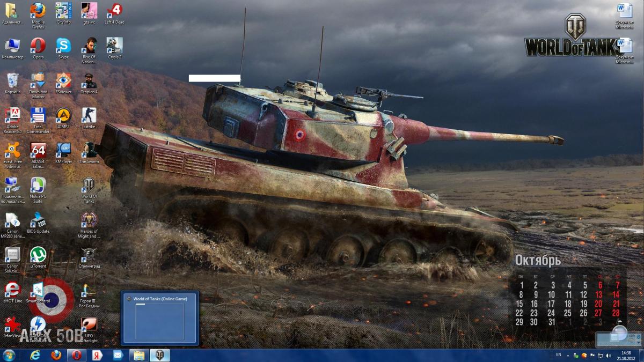Screen dimensions: 644x362
Task: Select the Tropico 4 desktop shortcut
Action: [89, 83]
